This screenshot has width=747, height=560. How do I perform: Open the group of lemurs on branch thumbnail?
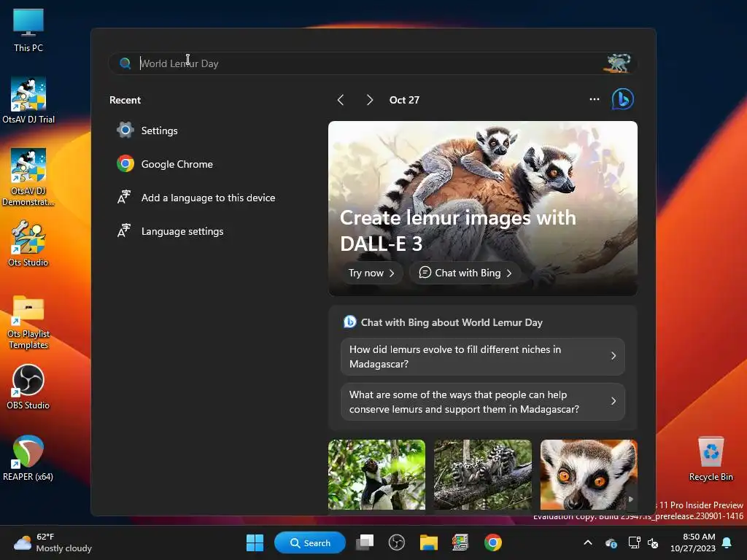(483, 475)
